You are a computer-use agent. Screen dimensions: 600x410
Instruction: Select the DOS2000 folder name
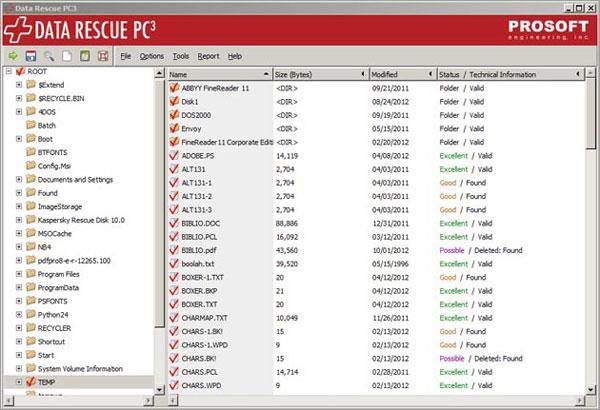tap(196, 115)
